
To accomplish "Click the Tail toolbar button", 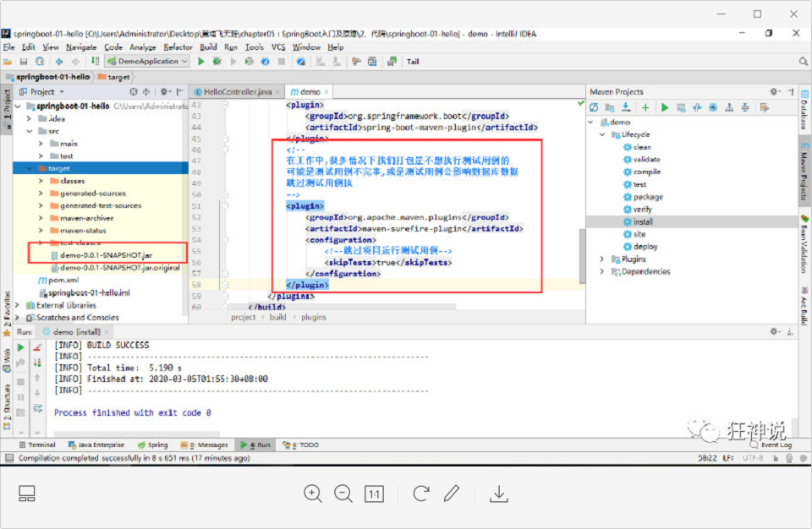I will click(x=413, y=62).
